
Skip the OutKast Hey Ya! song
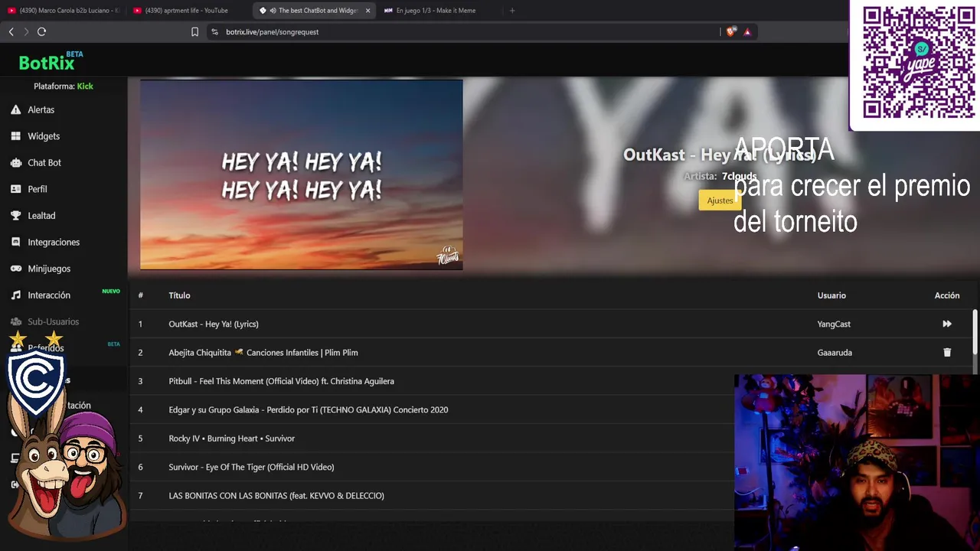coord(947,324)
